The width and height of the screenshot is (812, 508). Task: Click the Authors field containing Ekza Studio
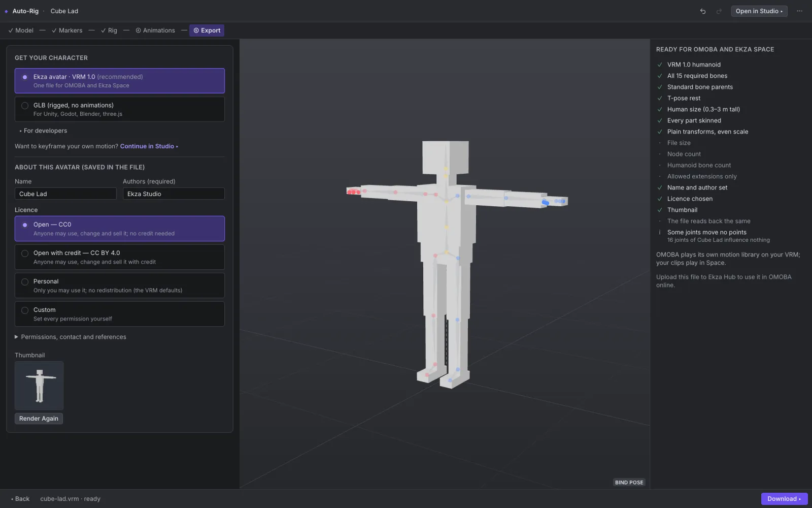point(174,194)
